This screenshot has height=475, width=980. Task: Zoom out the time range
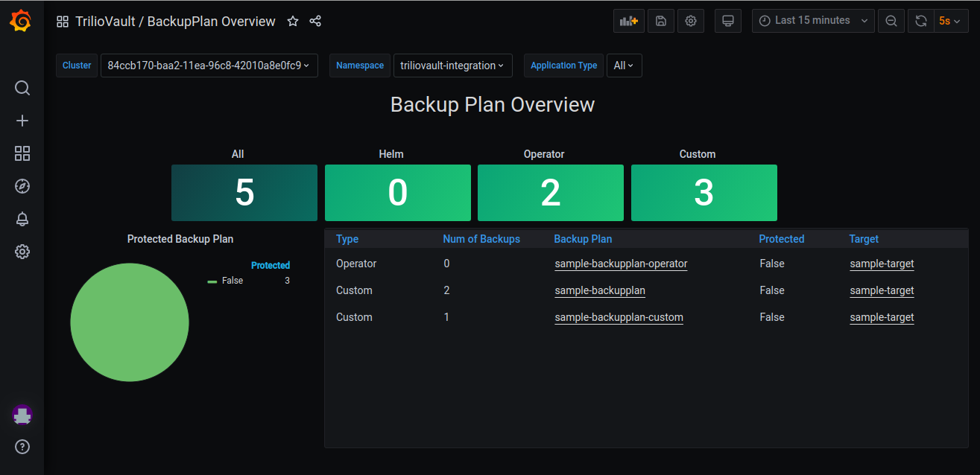click(891, 21)
